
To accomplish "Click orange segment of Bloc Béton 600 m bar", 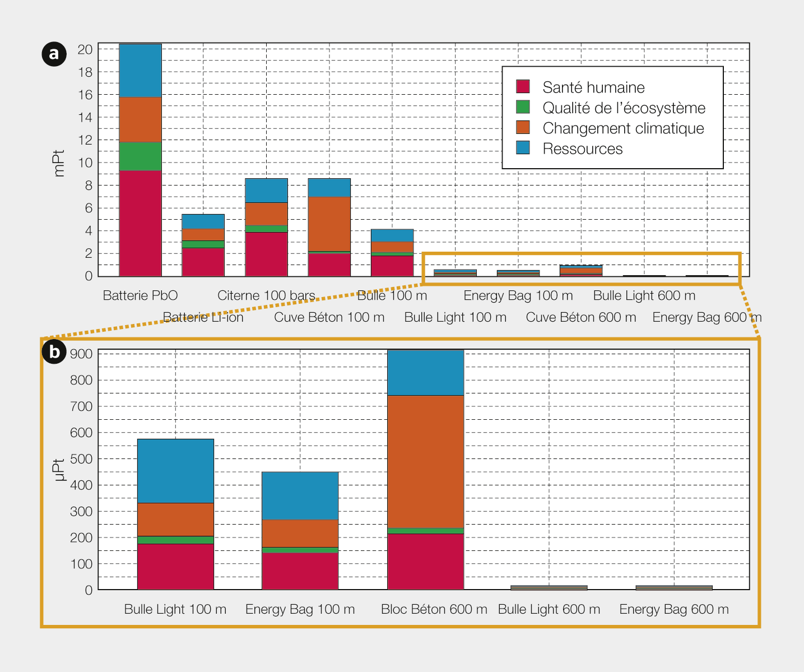I will (x=426, y=461).
